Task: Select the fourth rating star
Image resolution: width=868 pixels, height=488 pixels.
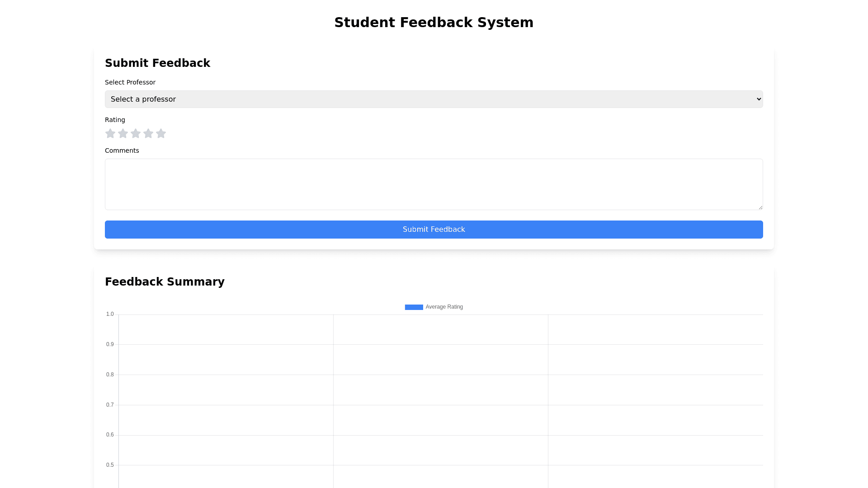Action: click(148, 134)
